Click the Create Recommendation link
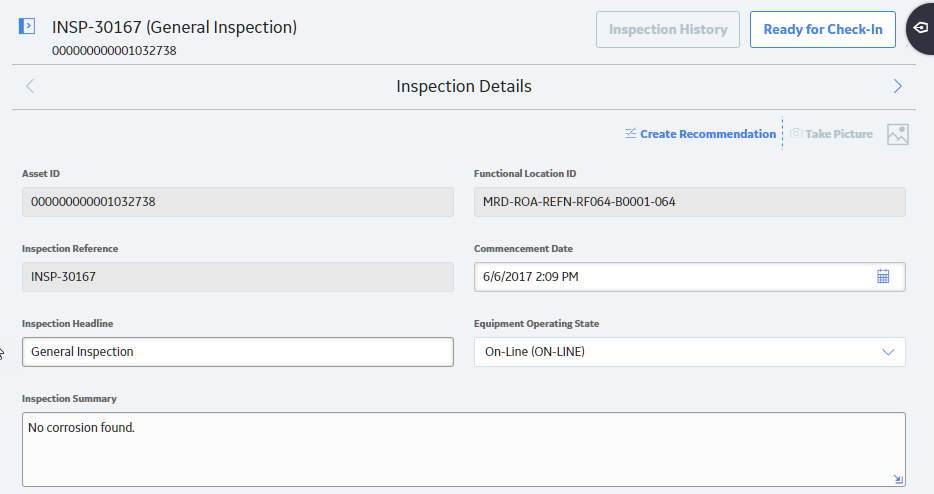 coord(708,134)
